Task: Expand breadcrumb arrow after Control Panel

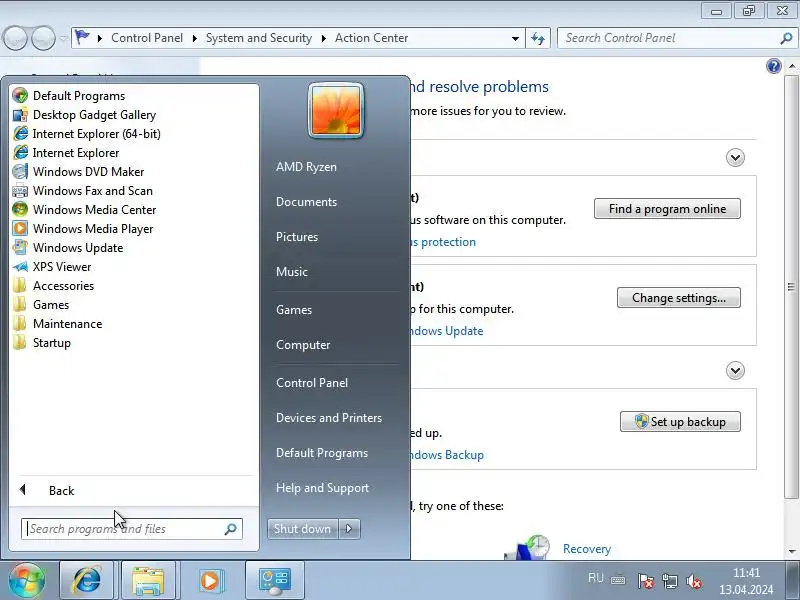Action: (194, 38)
